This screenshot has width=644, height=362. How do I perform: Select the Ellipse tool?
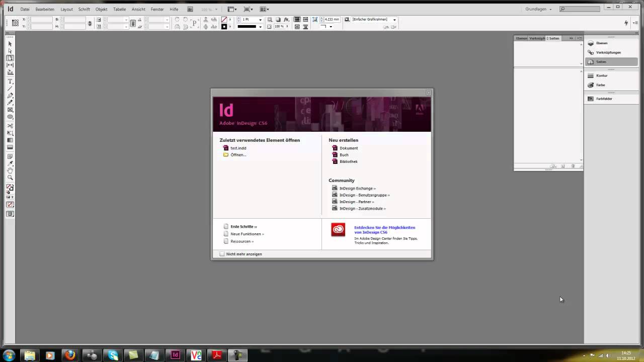[x=10, y=117]
